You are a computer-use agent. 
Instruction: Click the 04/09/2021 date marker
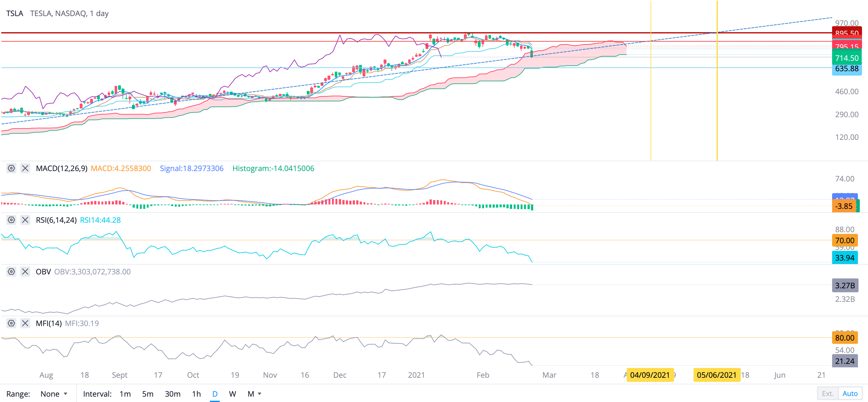[x=650, y=375]
